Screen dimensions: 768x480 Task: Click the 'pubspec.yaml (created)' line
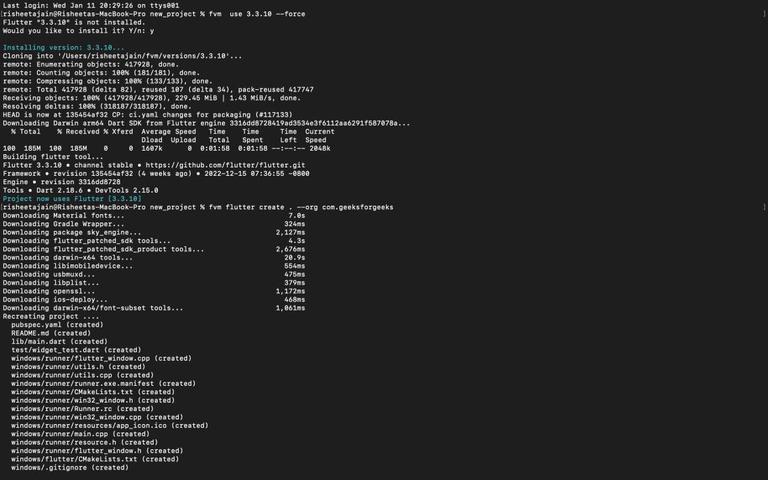pos(57,325)
